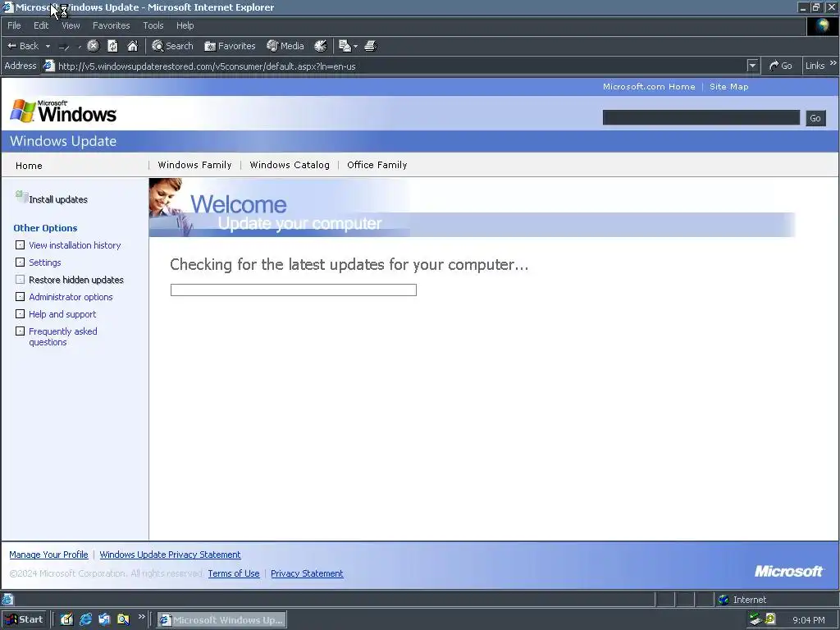
Task: Click Microsoft Windows Update taskbar button
Action: click(221, 620)
